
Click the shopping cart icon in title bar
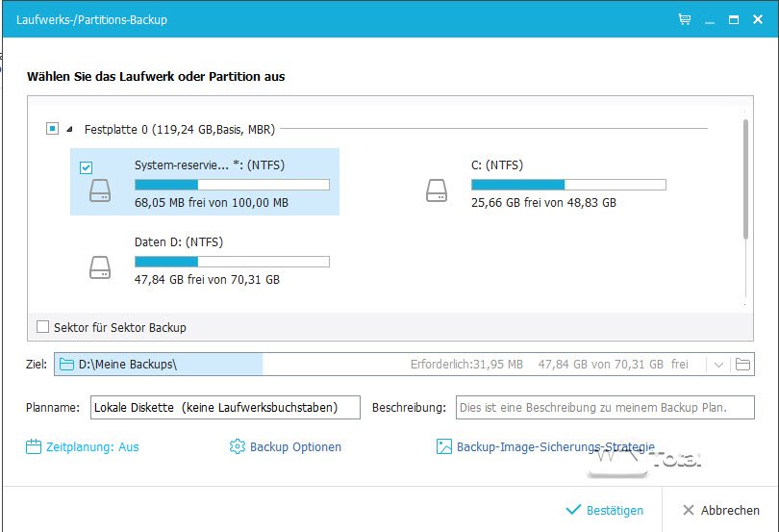click(685, 19)
